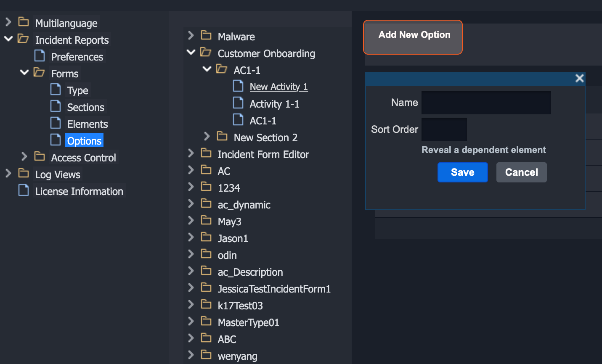Screen dimensions: 602x364
Task: Click the License Information page icon
Action: point(24,190)
